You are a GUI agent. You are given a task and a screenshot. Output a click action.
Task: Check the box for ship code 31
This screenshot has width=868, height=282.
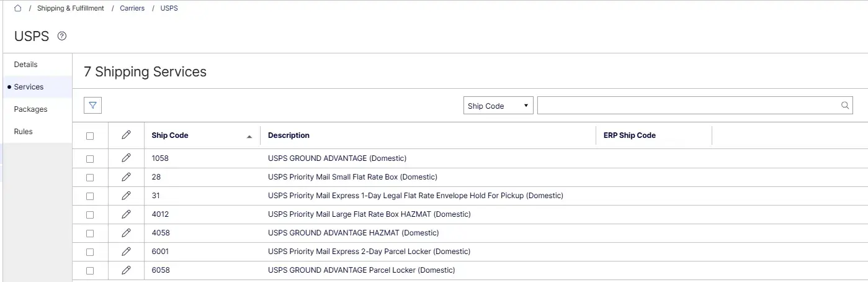(x=90, y=196)
